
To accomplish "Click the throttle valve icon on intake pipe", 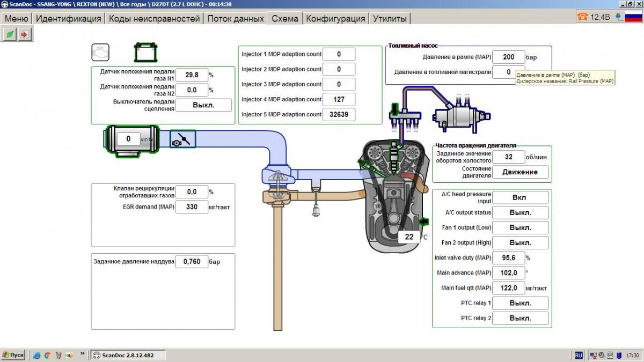I will pyautogui.click(x=183, y=139).
